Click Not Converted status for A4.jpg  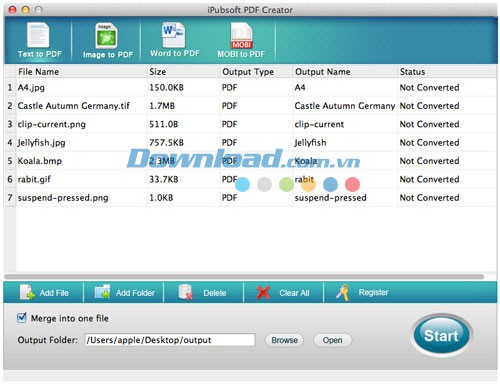(x=429, y=87)
